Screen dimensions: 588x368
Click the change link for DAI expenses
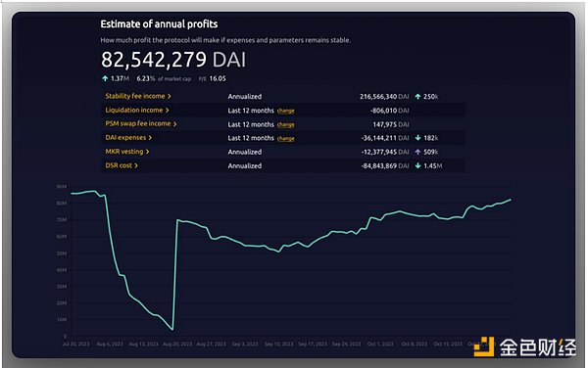point(286,139)
